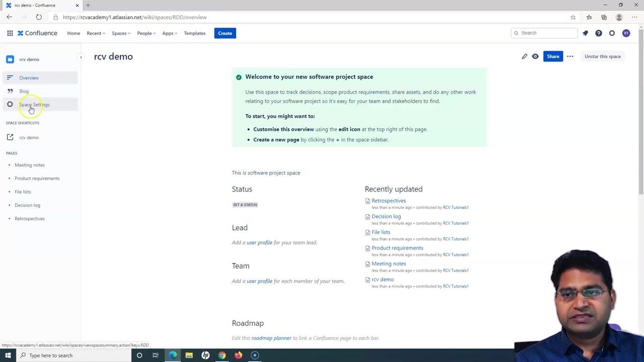Open the rcv demo shortcut link
Image resolution: width=644 pixels, height=362 pixels.
pyautogui.click(x=29, y=137)
